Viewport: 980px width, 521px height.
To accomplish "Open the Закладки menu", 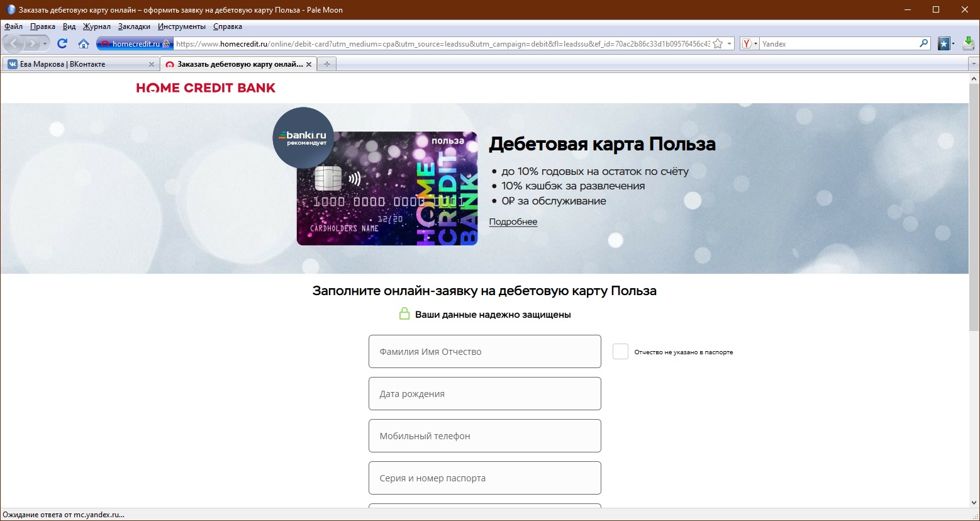I will tap(134, 26).
